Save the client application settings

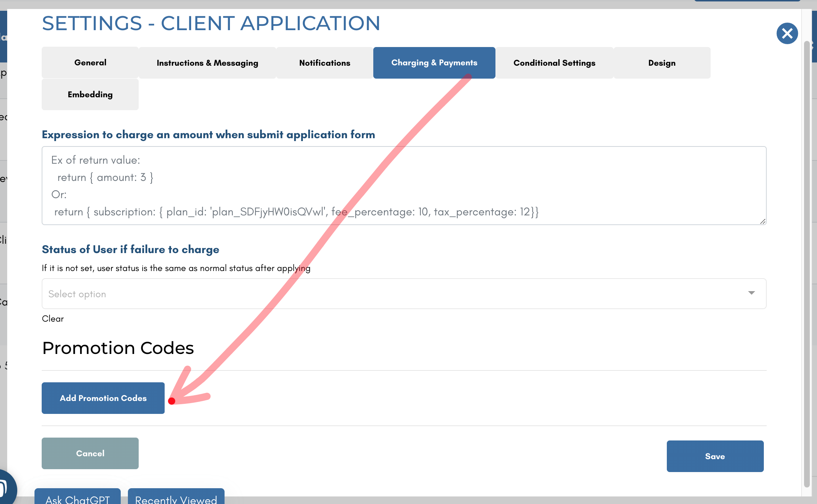coord(715,456)
